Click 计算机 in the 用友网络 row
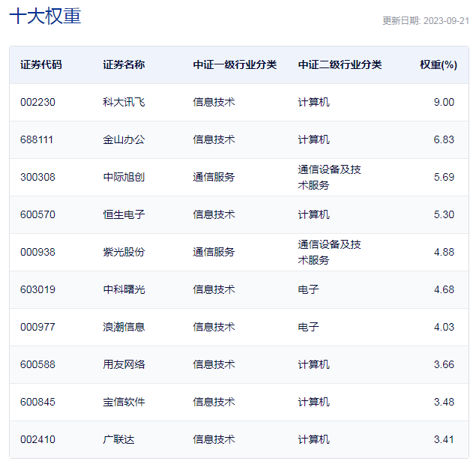Viewport: 476px width, 470px height. [313, 364]
